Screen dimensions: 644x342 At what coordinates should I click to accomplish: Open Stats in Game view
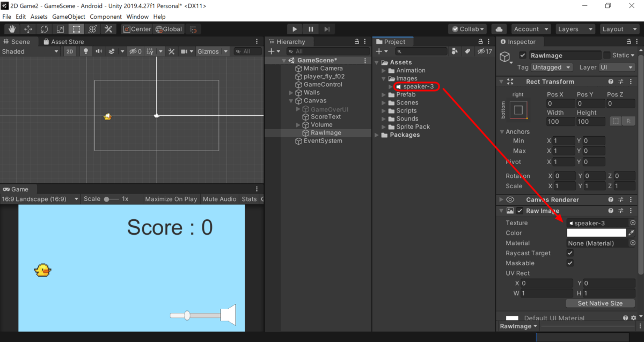pyautogui.click(x=249, y=199)
